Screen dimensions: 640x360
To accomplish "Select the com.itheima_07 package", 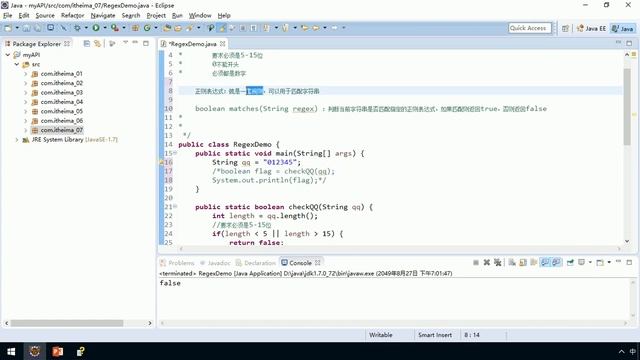I will (61, 130).
